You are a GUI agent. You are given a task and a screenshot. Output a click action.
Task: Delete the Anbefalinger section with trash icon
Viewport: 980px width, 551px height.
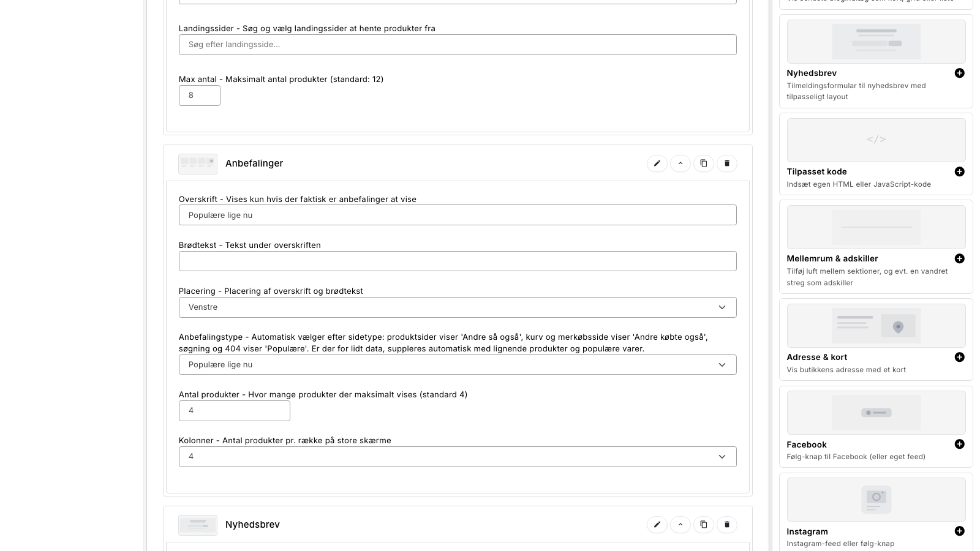coord(727,163)
